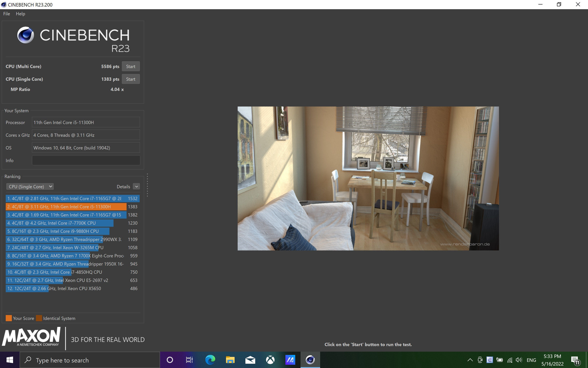The image size is (588, 368).
Task: Minimize the Cinebench window
Action: pos(540,4)
